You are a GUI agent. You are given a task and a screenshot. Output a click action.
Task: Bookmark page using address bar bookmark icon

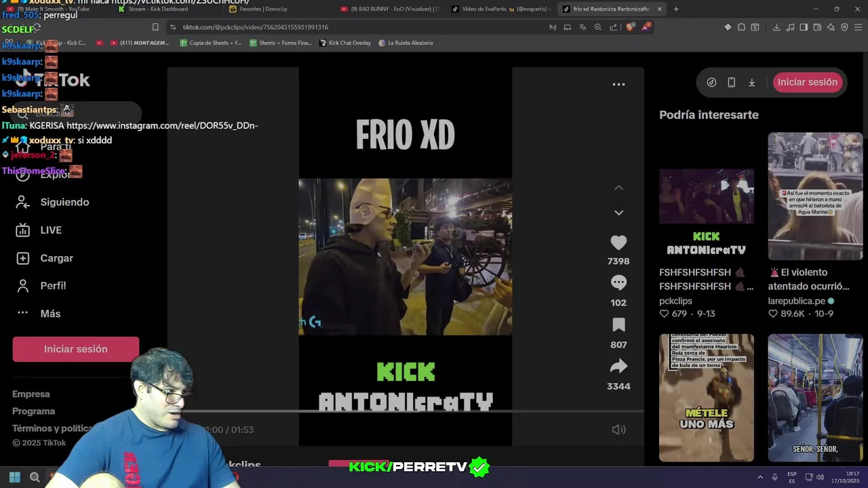click(155, 27)
